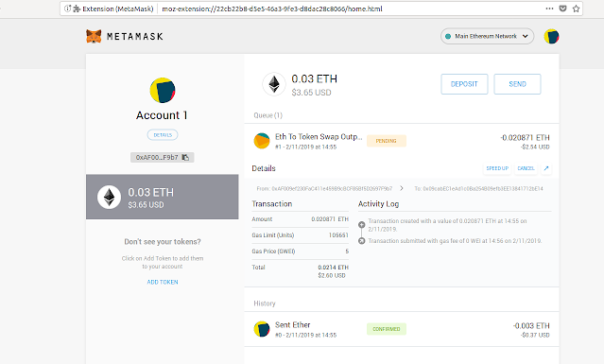The height and width of the screenshot is (364, 604).
Task: Open account menu via top-right identicon
Action: coord(551,36)
